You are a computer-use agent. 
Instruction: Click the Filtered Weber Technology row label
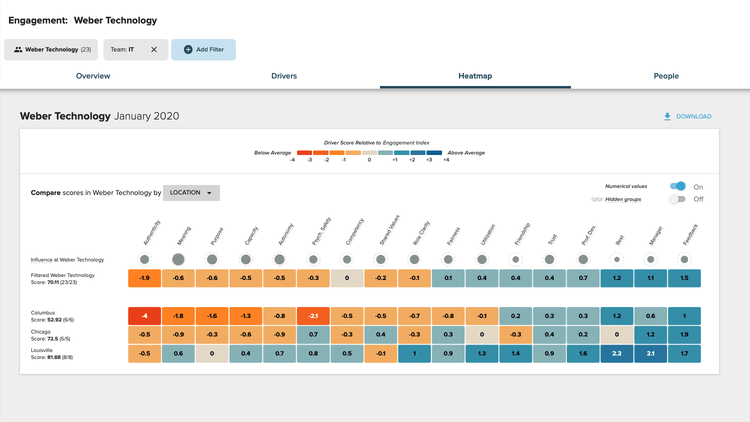(x=63, y=278)
